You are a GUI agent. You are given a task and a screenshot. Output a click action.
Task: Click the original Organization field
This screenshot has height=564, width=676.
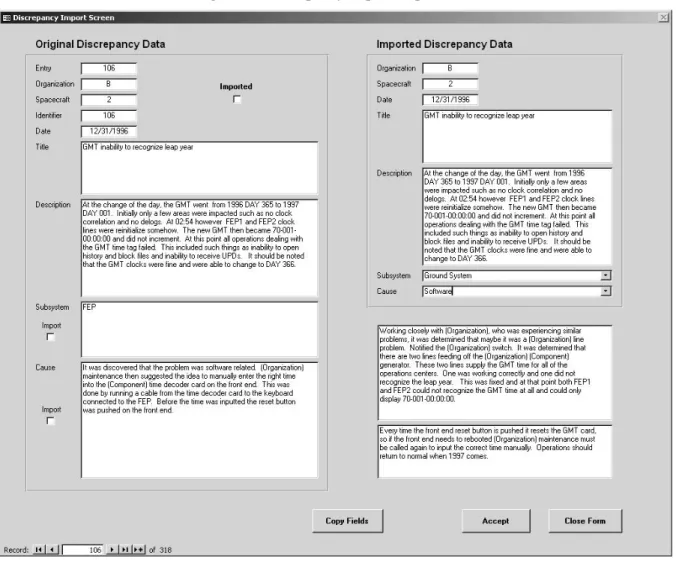tap(109, 84)
